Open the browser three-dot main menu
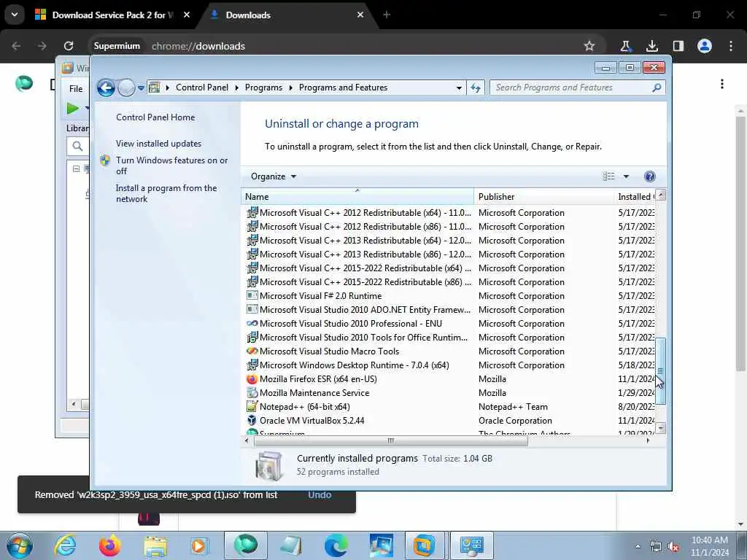 [731, 46]
